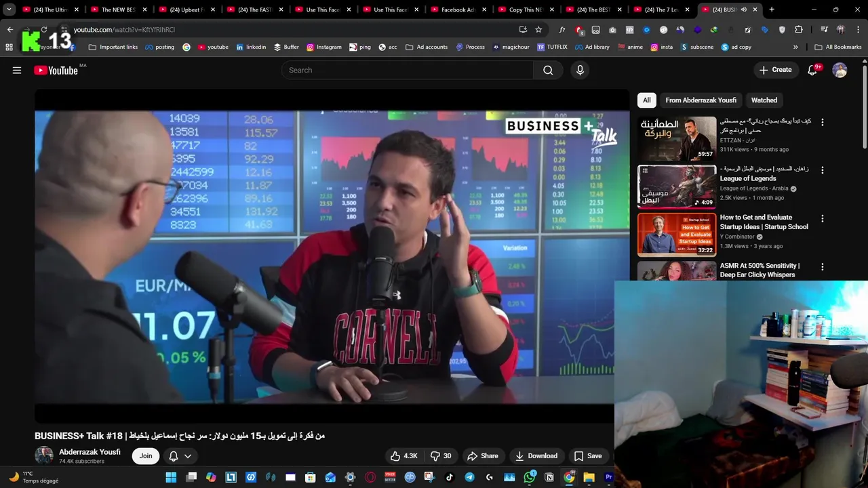This screenshot has height=488, width=868.
Task: Expand notification preferences dropdown next to Join
Action: coord(188,456)
